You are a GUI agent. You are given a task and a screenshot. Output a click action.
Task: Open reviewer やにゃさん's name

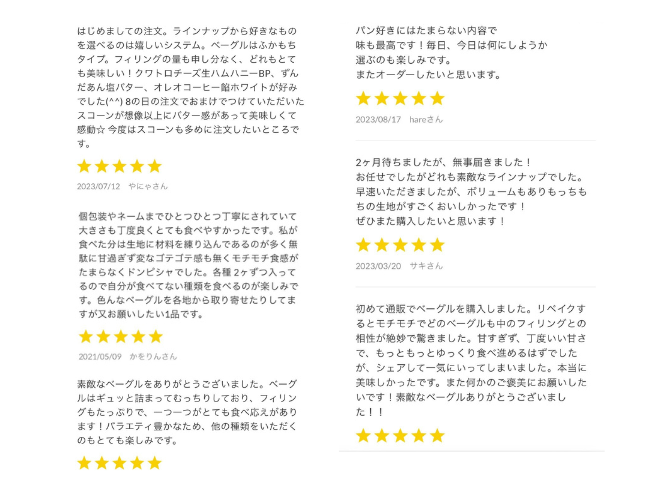click(148, 186)
